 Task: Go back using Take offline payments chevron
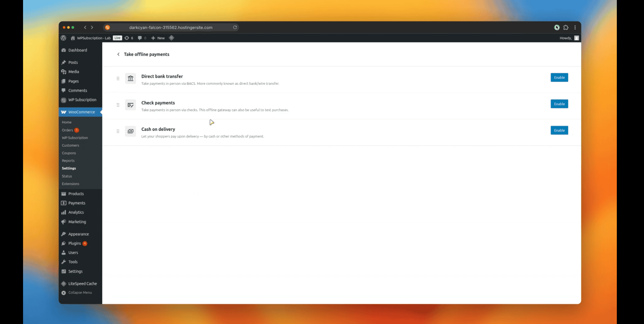(x=118, y=54)
